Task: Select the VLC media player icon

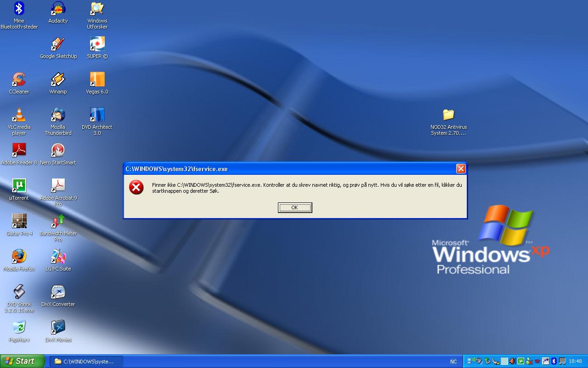Action: 19,121
